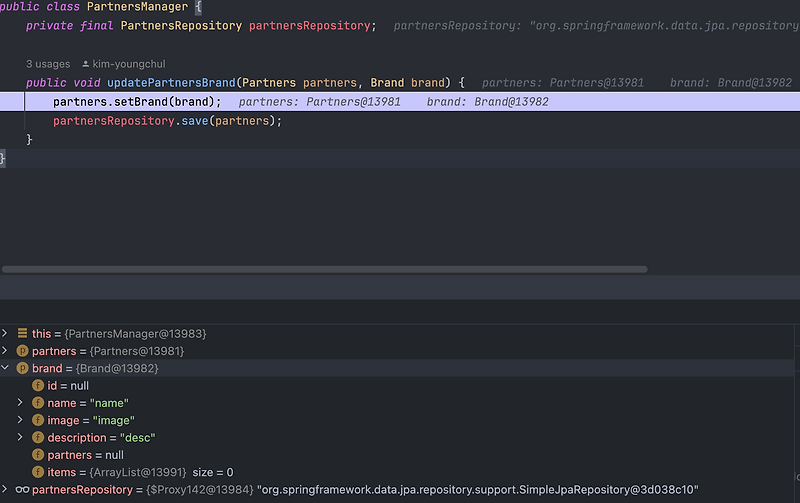Select the 'partners = null' field row
The height and width of the screenshot is (503, 800).
coord(397,455)
